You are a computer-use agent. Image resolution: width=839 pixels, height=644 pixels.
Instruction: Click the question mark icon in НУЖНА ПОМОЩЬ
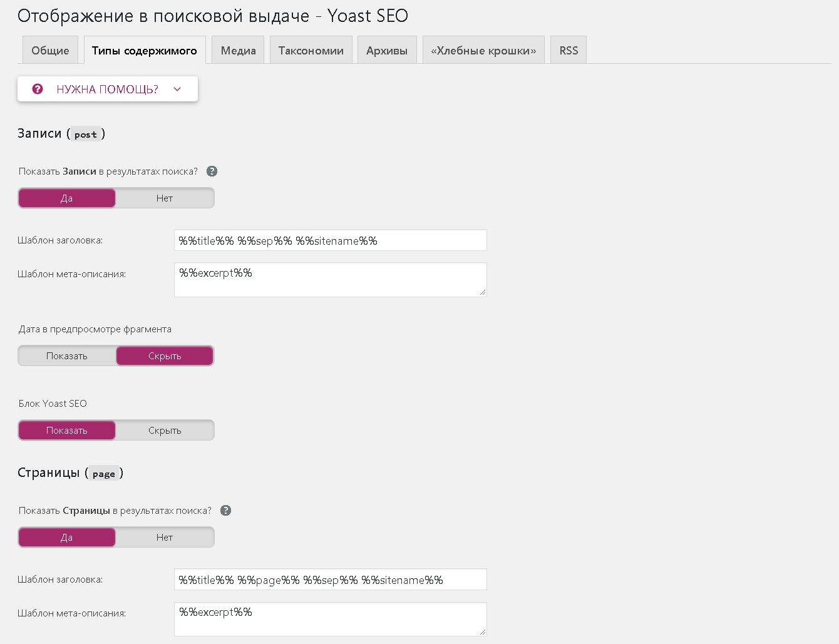[38, 89]
